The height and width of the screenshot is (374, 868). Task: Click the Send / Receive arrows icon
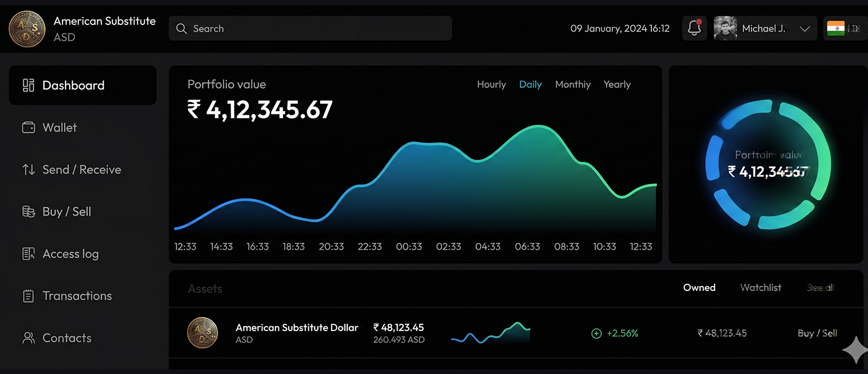coord(28,170)
